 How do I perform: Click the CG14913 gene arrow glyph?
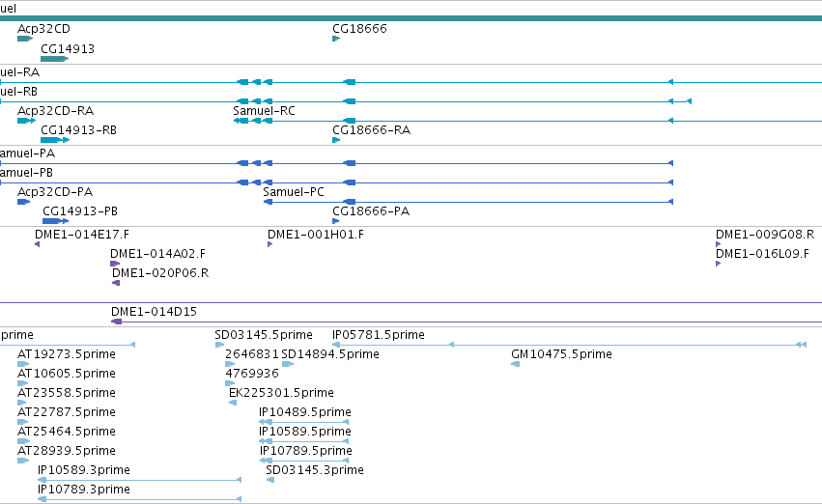pyautogui.click(x=54, y=59)
